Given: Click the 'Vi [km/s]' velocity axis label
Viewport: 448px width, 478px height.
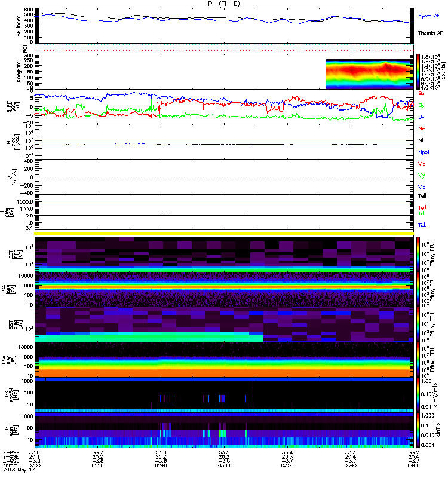Looking at the screenshot, I should click(14, 177).
